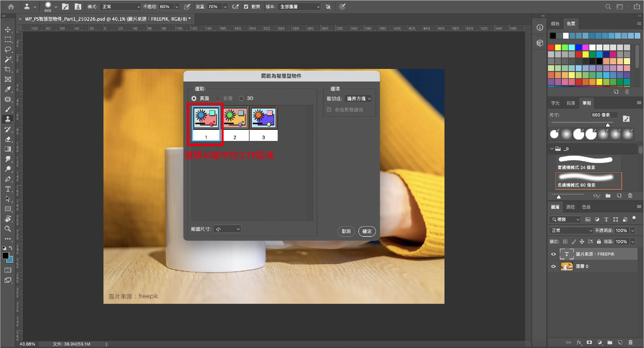Select the Magic Wand tool

pyautogui.click(x=8, y=59)
